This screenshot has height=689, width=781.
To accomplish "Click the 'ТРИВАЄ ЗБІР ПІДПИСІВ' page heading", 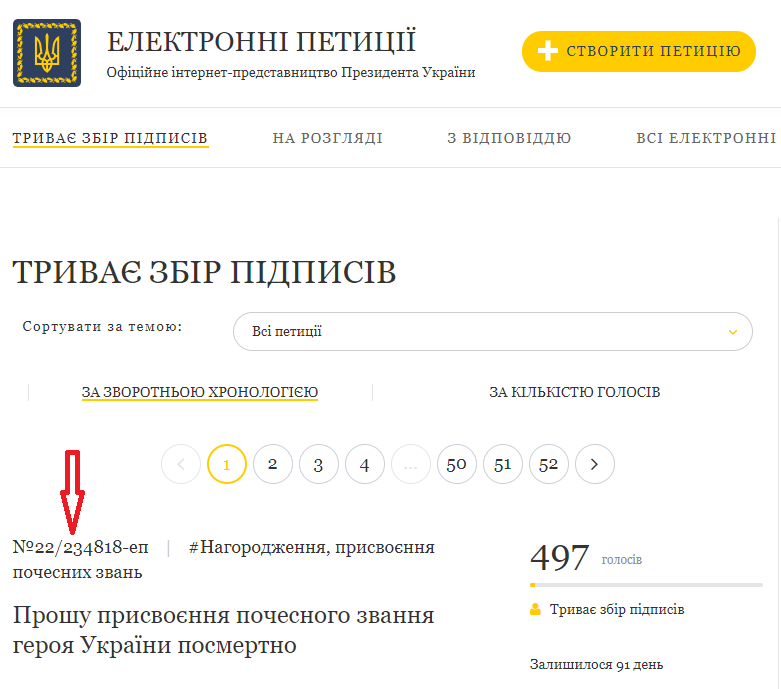I will click(x=204, y=272).
